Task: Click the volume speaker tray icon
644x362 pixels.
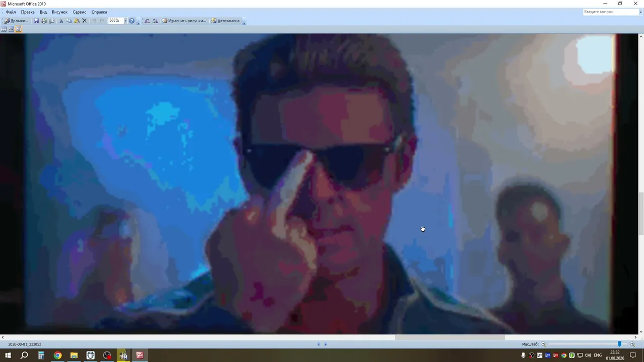Action: point(588,355)
